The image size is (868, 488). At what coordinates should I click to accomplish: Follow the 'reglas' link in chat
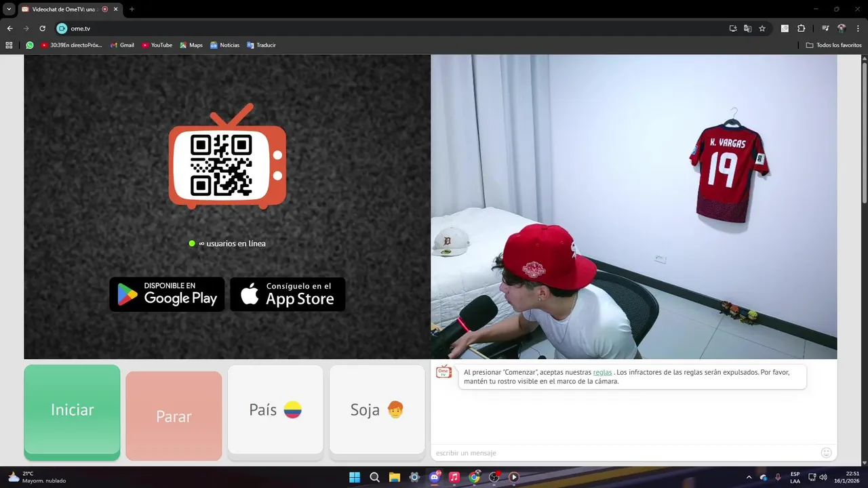[x=602, y=372]
